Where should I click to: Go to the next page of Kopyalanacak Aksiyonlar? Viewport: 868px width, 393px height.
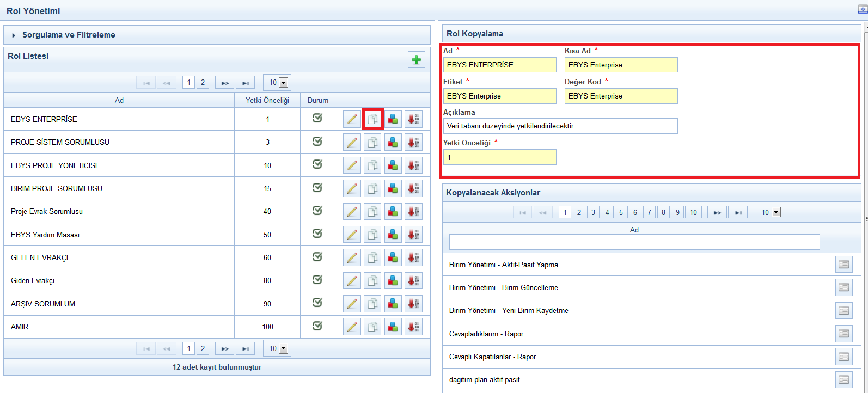tap(717, 212)
